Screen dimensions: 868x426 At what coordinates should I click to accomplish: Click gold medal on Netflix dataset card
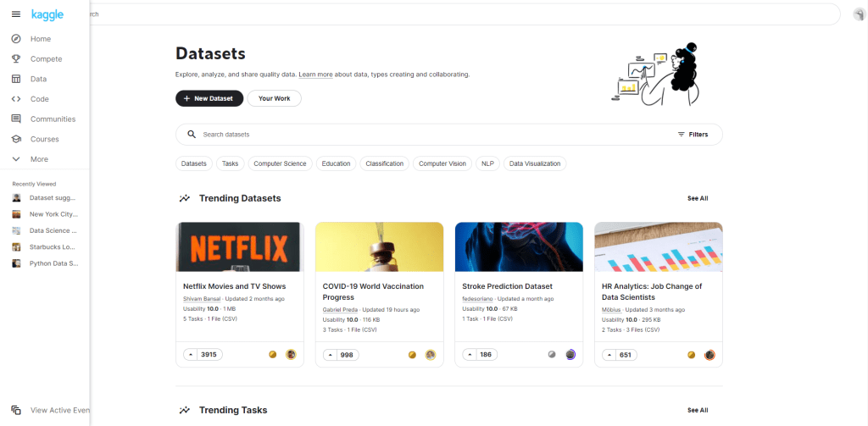coord(272,355)
